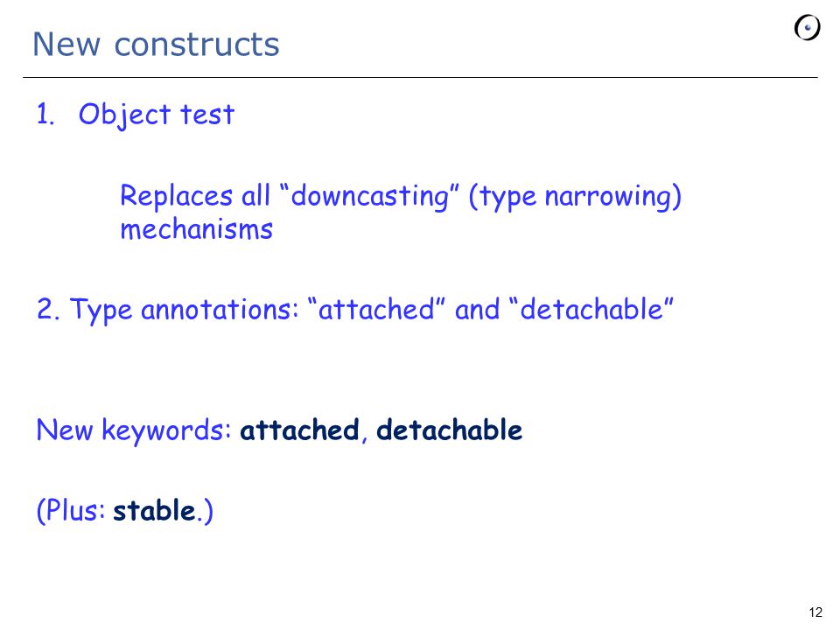
Task: Click the circular logo icon top right
Action: click(x=807, y=28)
